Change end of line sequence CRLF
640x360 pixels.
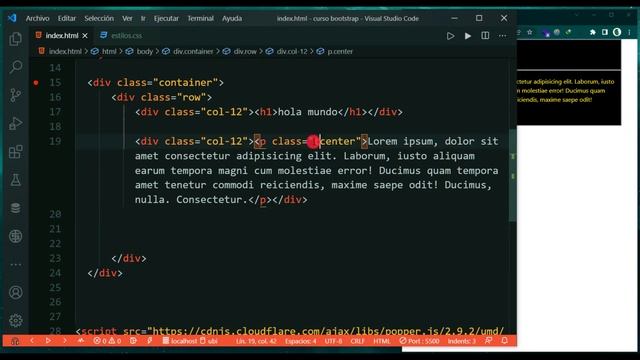pos(358,341)
